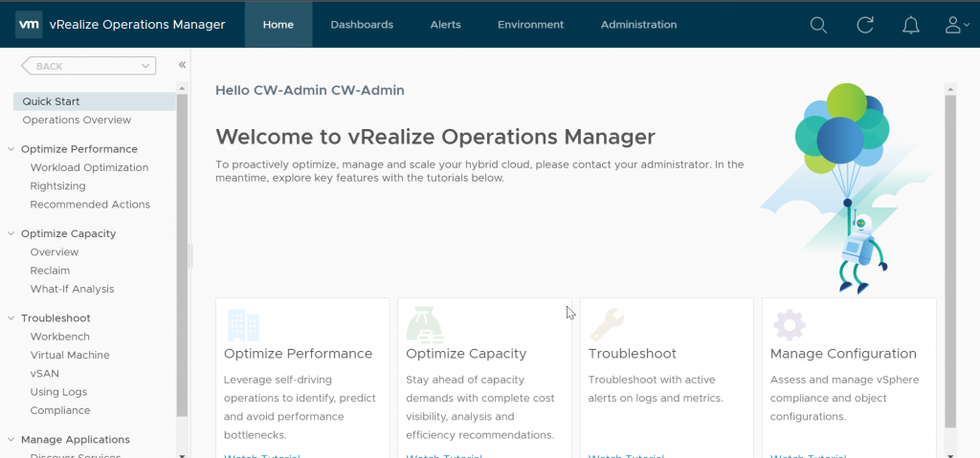Switch to the Dashboards tab
This screenshot has width=980, height=458.
click(x=362, y=24)
